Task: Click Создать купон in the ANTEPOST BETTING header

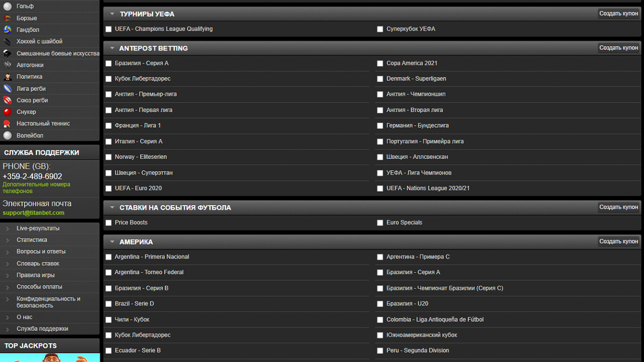Action: click(619, 48)
